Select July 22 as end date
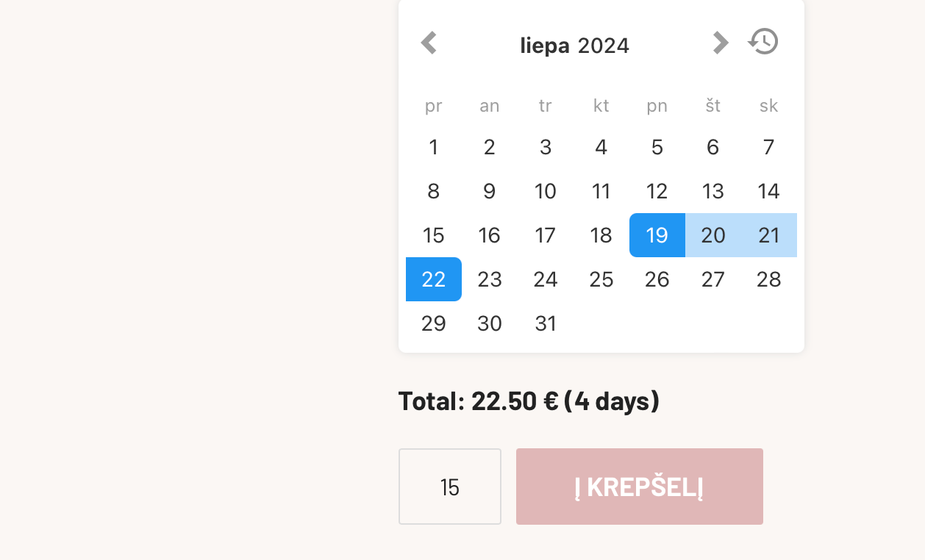This screenshot has width=925, height=560. click(434, 279)
